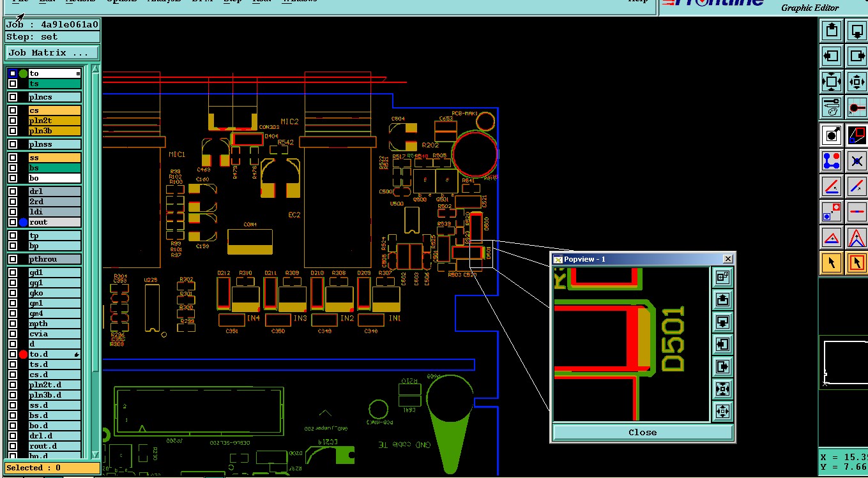The width and height of the screenshot is (868, 478).
Task: Click the pan up arrow icon
Action: [832, 31]
